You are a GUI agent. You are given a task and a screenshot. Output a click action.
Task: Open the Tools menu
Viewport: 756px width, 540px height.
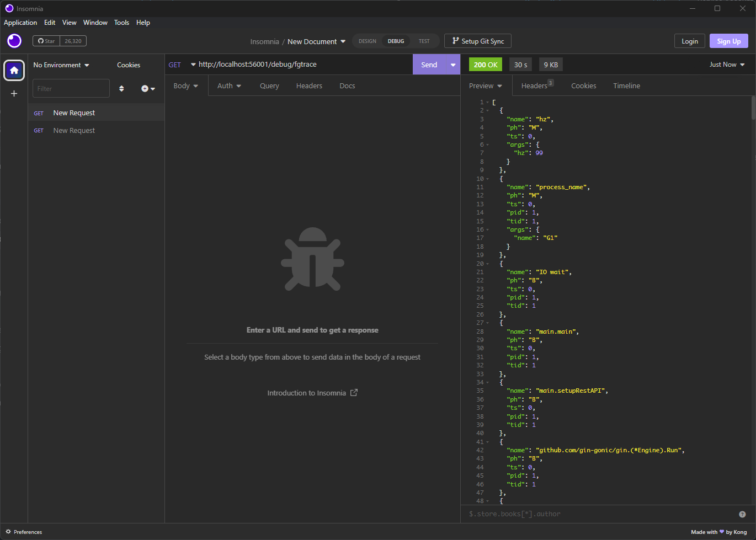tap(121, 23)
